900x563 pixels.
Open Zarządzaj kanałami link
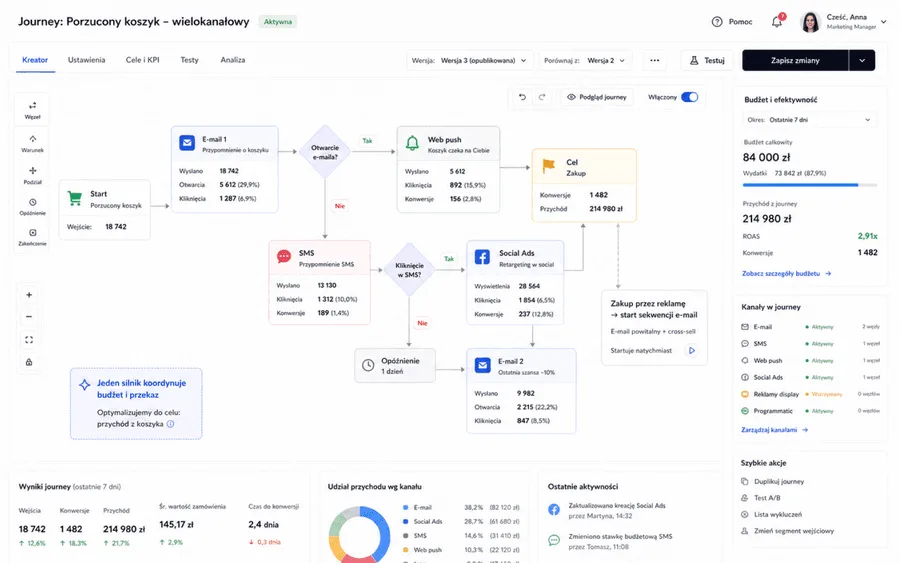point(774,430)
